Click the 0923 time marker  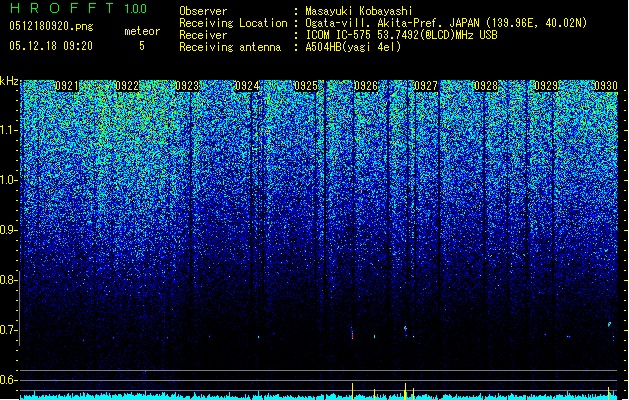click(x=187, y=86)
